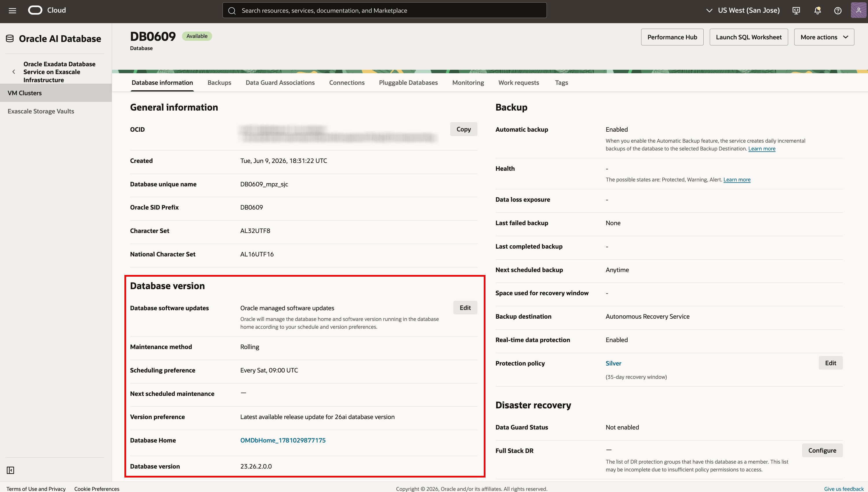Screen dimensions: 868x492
Task: Open the Silver protection policy link
Action: 613,363
